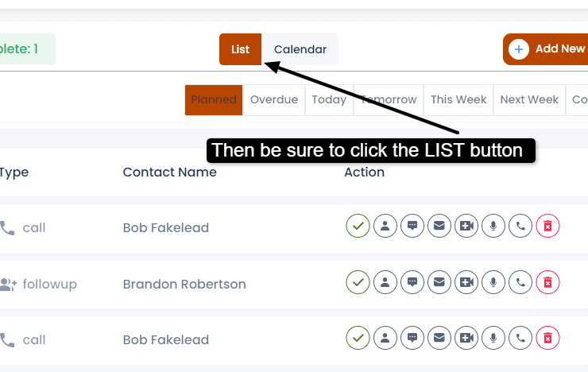
Task: Filter tasks by This Week
Action: click(458, 100)
